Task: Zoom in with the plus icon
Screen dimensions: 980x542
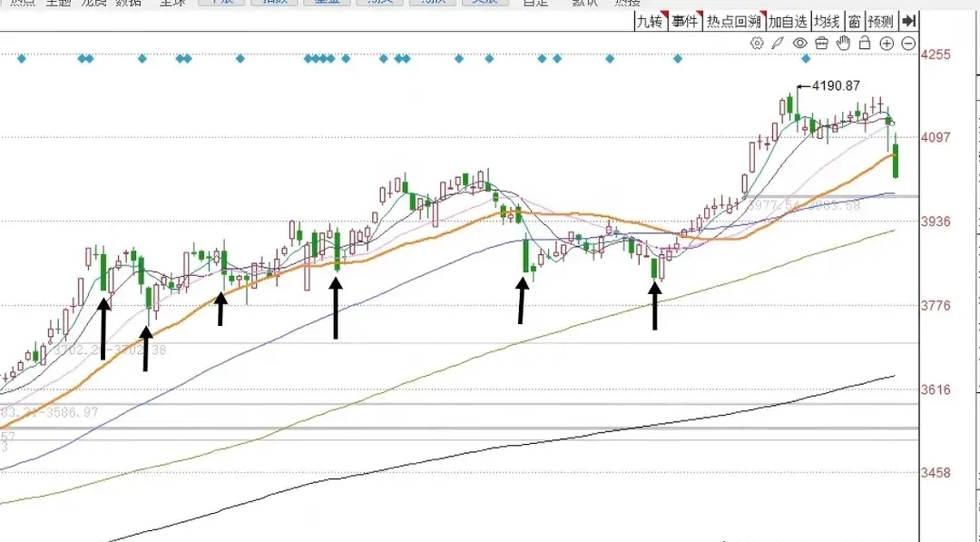Action: pyautogui.click(x=887, y=44)
